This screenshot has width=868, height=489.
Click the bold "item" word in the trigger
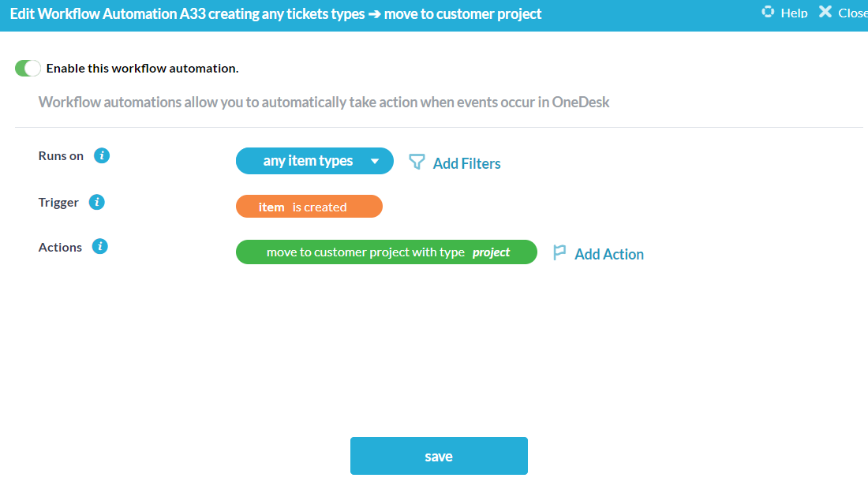(271, 207)
